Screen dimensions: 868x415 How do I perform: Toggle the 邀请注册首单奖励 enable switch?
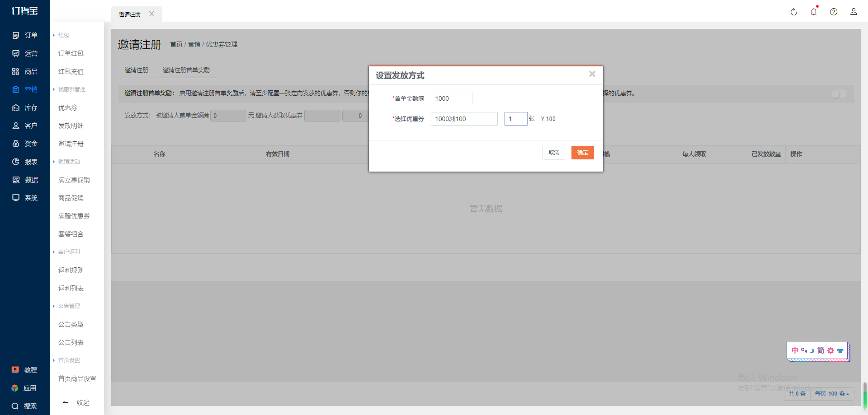click(x=839, y=94)
